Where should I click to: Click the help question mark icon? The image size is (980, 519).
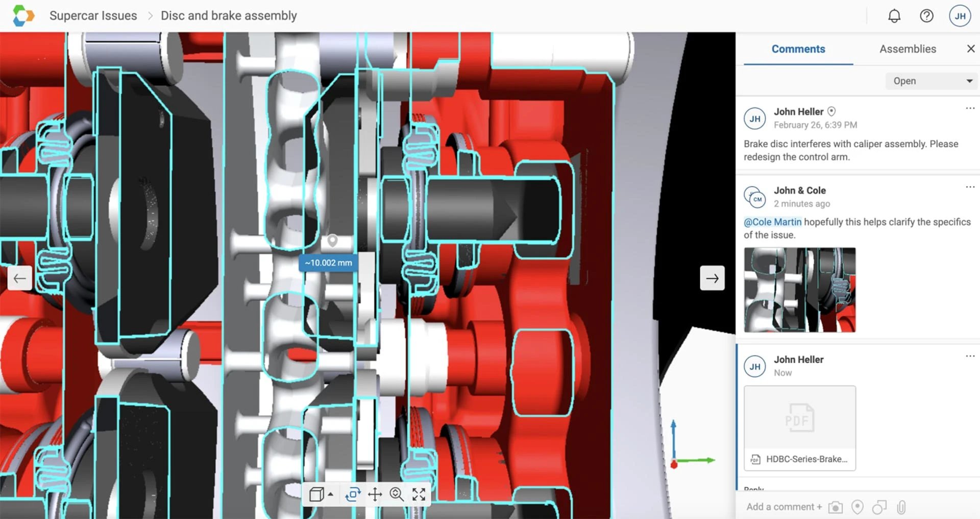pyautogui.click(x=926, y=16)
